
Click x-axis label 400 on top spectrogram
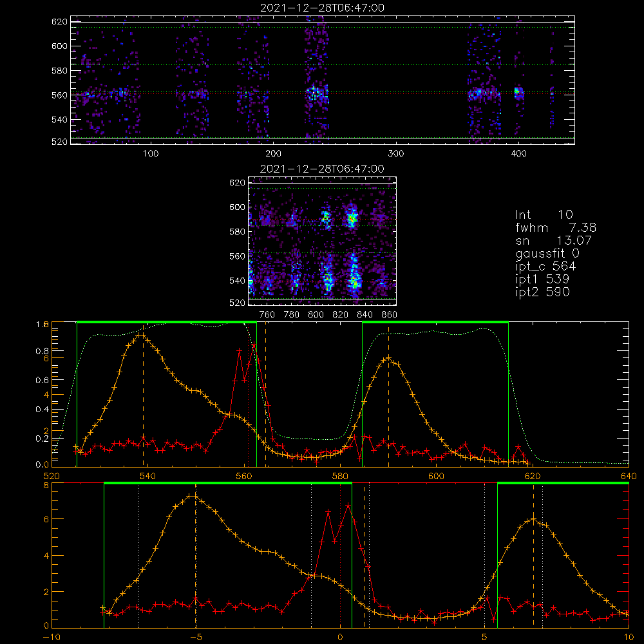click(x=518, y=154)
